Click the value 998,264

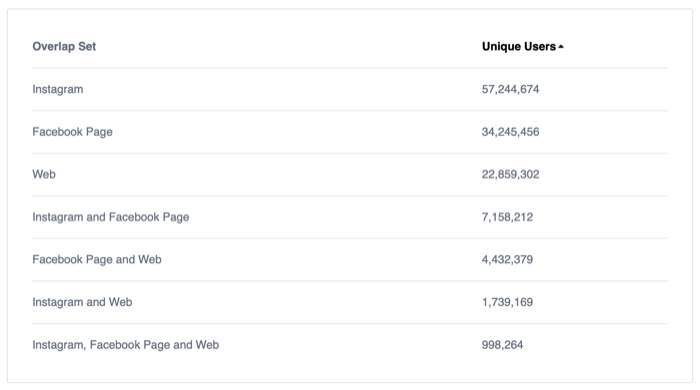(502, 344)
